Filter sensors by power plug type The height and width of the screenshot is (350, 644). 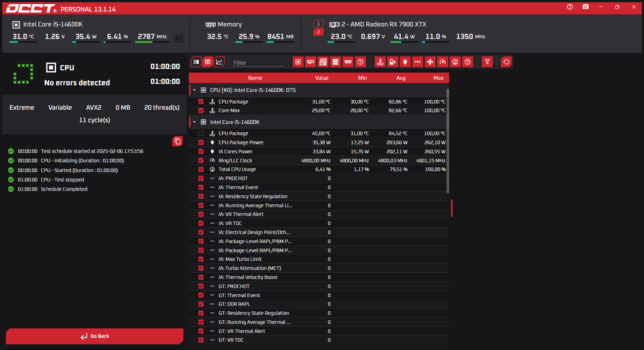coord(405,62)
